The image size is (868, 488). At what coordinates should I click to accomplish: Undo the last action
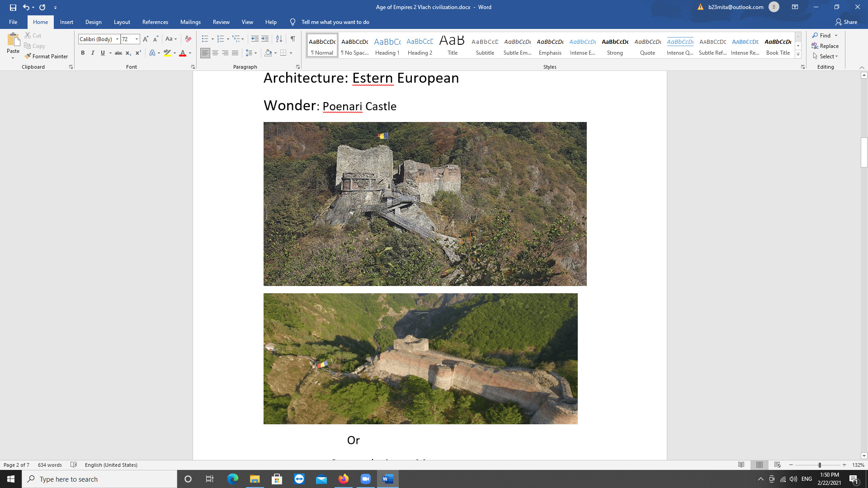point(26,7)
